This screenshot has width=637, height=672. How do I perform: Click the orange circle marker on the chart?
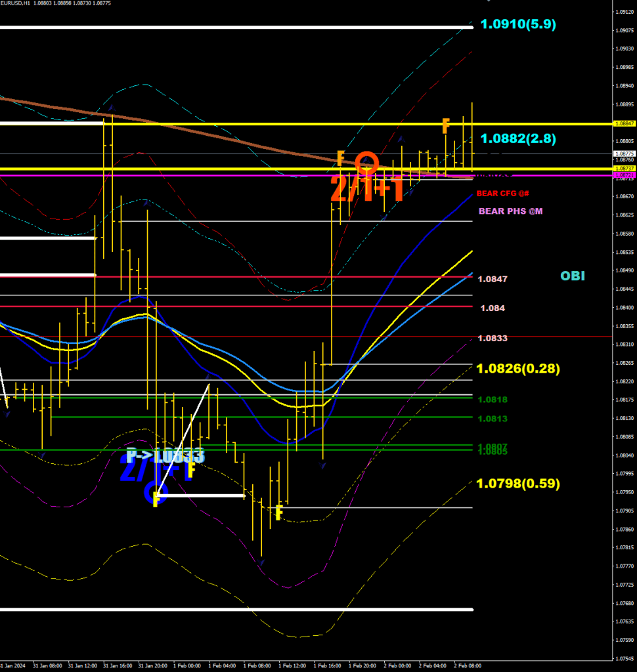tap(366, 161)
